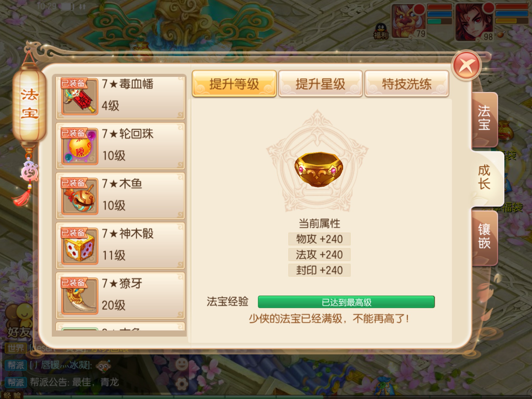Image resolution: width=532 pixels, height=399 pixels.
Task: Open the 特技洗练 tab
Action: pyautogui.click(x=407, y=84)
